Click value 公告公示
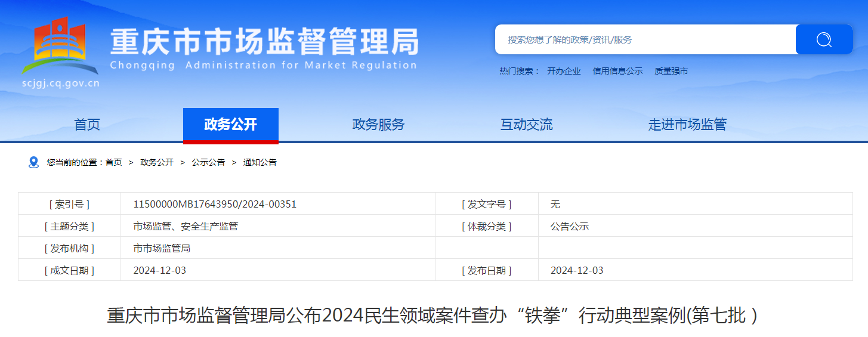Image resolution: width=868 pixels, height=337 pixels. coord(570,226)
